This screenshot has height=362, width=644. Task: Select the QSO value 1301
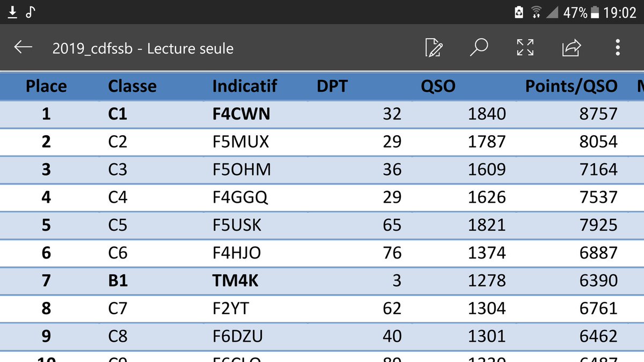(487, 336)
